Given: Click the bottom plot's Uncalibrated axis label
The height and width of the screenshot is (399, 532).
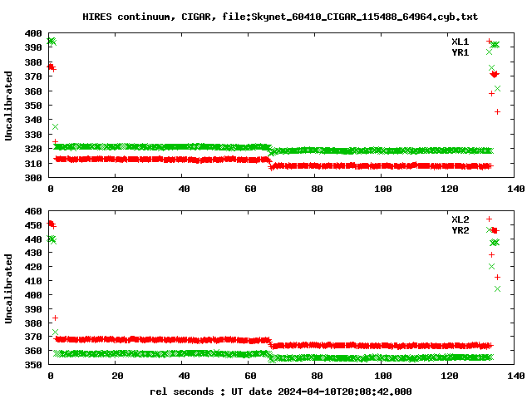Looking at the screenshot, I should click(8, 288).
